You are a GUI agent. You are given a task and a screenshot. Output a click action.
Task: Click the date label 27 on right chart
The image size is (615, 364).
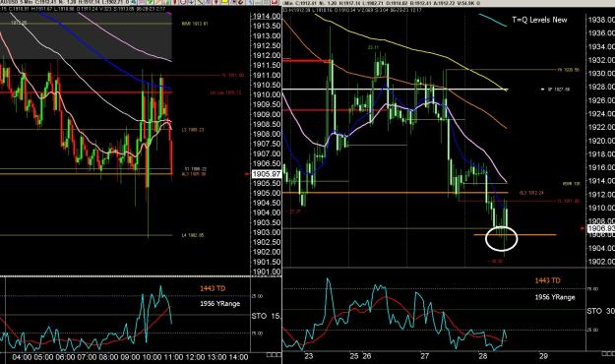pyautogui.click(x=425, y=356)
